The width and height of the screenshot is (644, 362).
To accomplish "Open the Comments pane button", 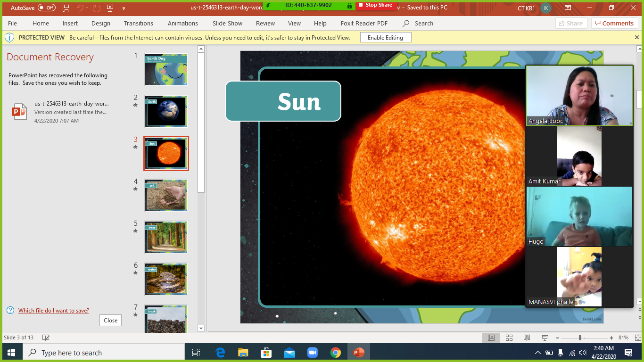I will tap(614, 23).
